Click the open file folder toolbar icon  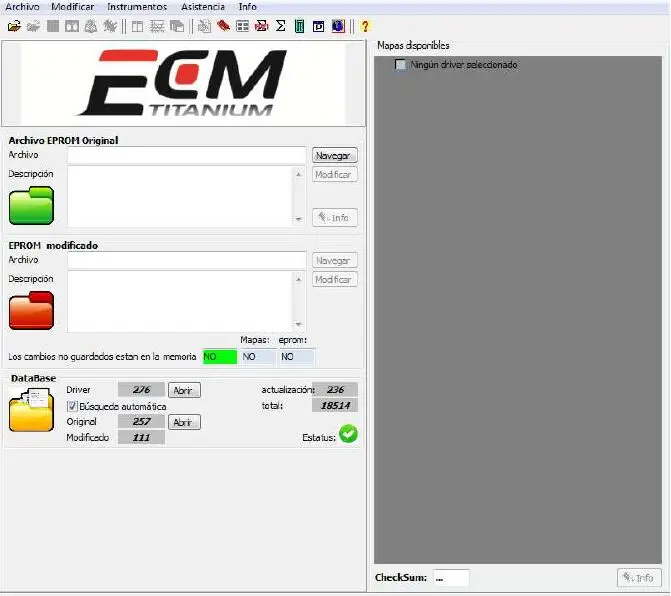tap(14, 27)
